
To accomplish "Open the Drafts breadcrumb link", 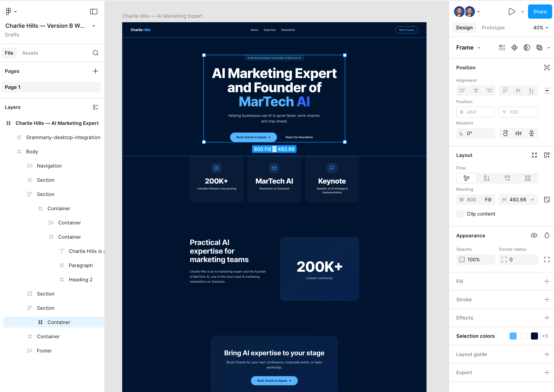I will (x=12, y=35).
